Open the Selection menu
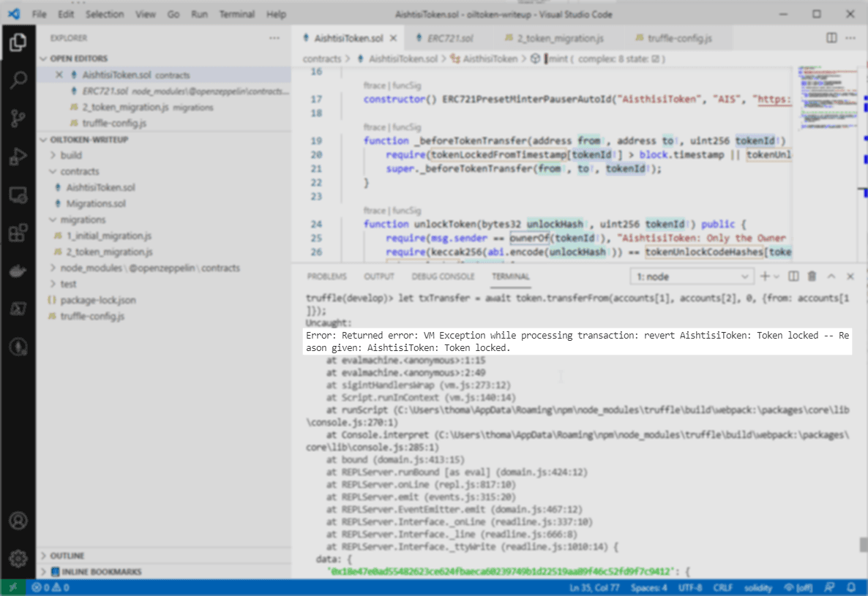 click(x=105, y=15)
